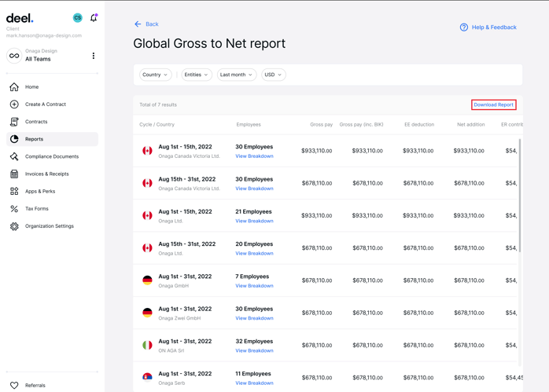Open Organization Settings in sidebar

pos(52,226)
